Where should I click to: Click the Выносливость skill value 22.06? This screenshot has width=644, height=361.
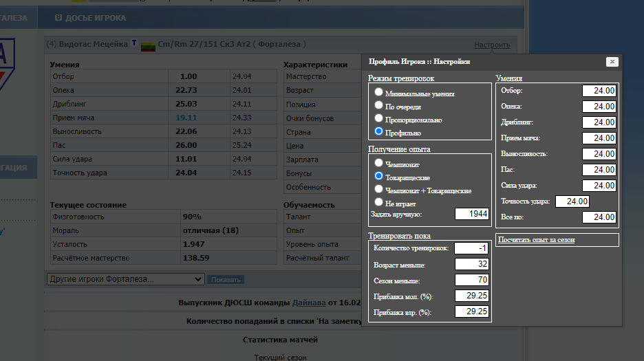coord(186,131)
